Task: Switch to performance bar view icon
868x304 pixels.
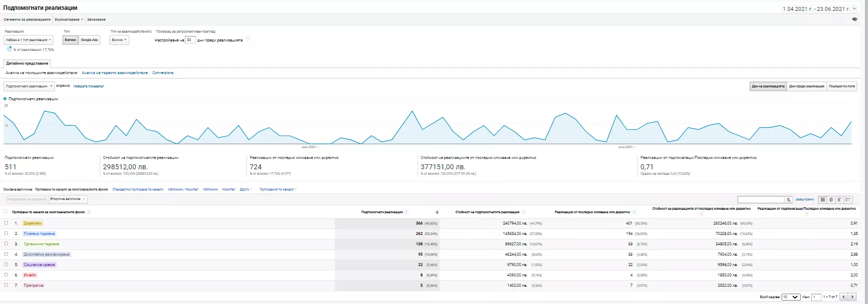Action: [x=839, y=200]
